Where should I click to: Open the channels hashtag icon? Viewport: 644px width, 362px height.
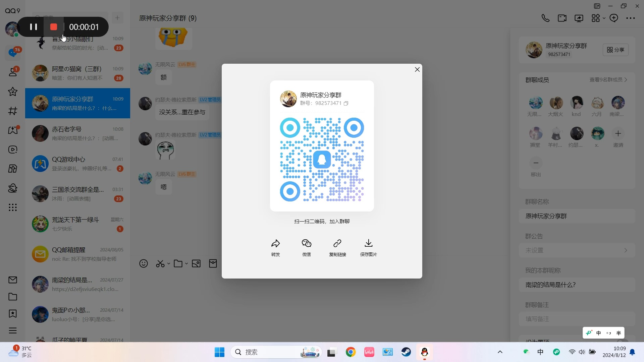[13, 111]
